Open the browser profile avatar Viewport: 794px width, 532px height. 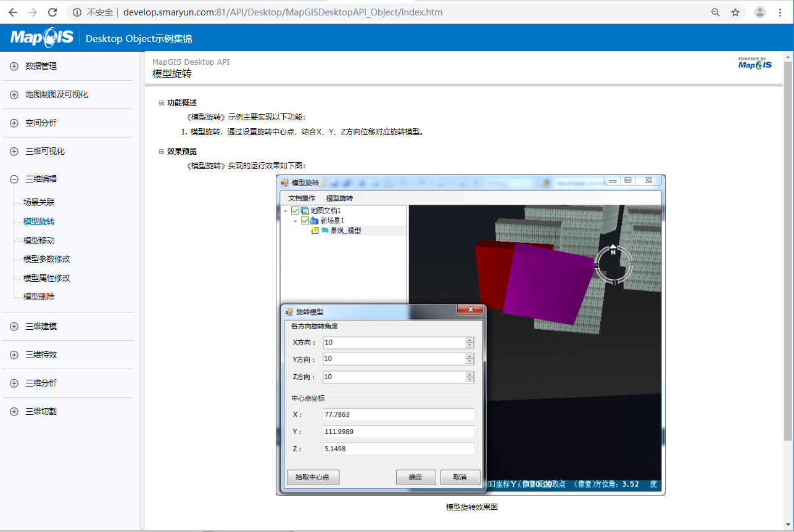760,12
